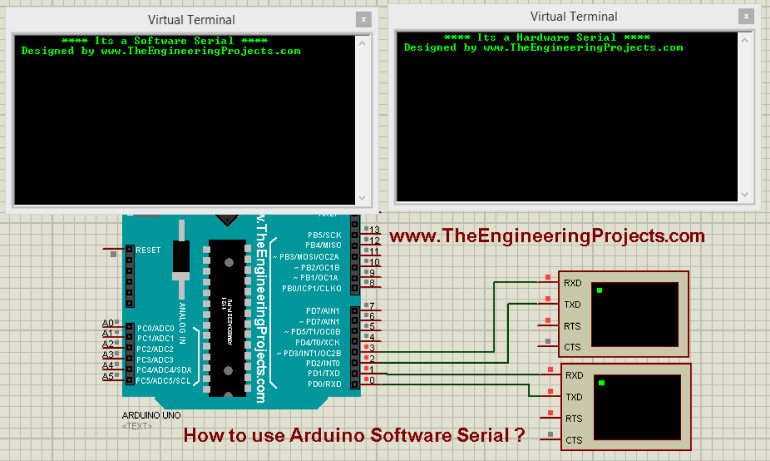Click the A0 analog pin label
Image resolution: width=770 pixels, height=461 pixels.
pos(107,324)
